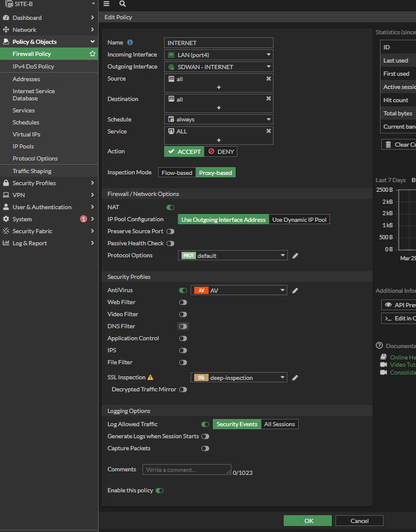
Task: Turn on the IPS toggle
Action: pyautogui.click(x=183, y=350)
